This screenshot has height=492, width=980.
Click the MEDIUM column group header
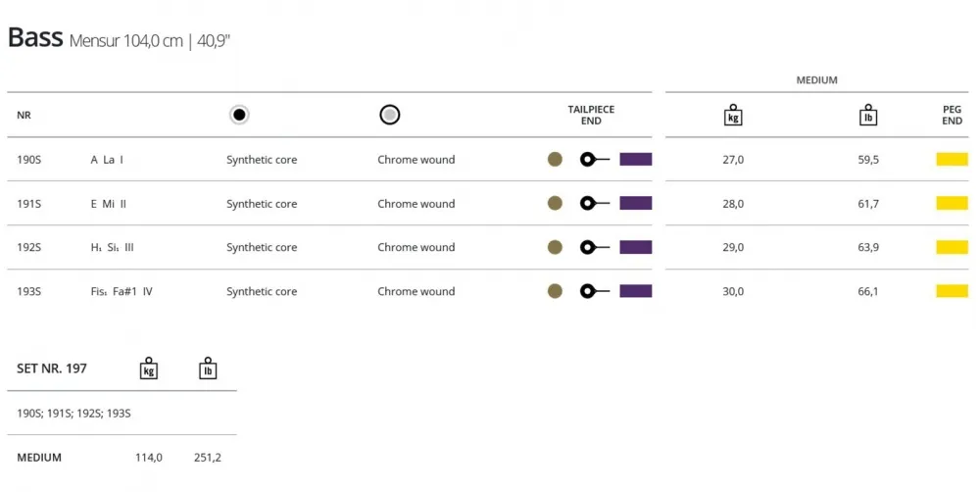[x=817, y=80]
